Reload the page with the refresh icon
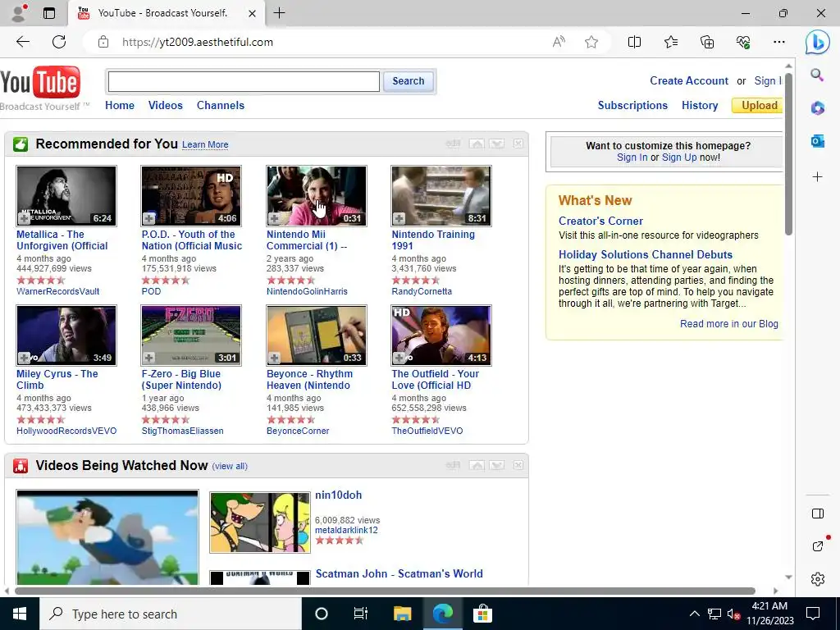Screen dimensions: 840x630 tap(59, 42)
